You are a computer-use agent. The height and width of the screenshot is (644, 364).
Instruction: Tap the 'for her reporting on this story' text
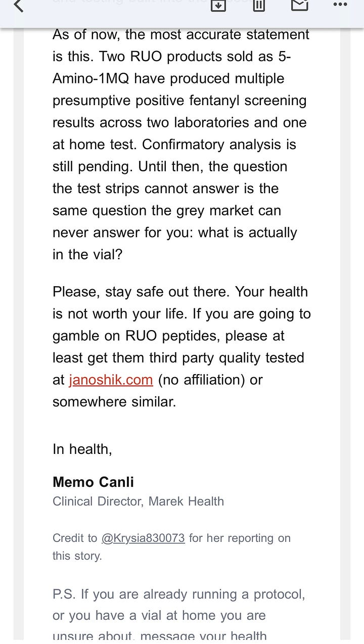172,547
